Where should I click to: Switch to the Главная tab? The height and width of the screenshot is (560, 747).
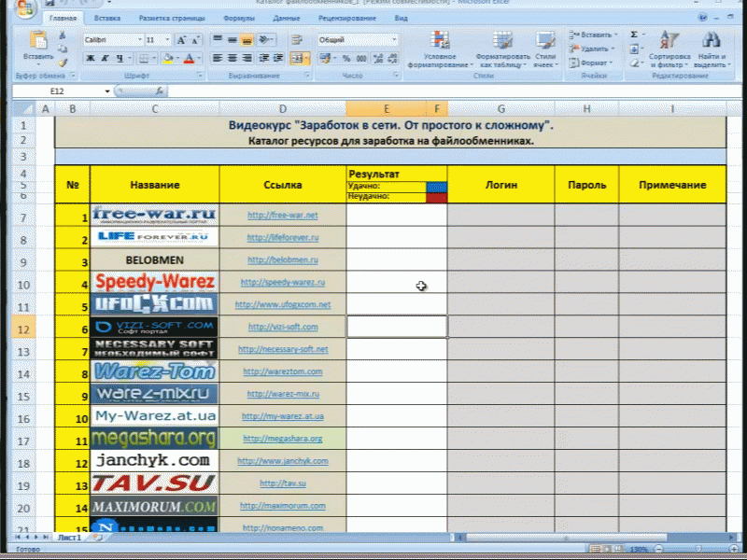[63, 18]
